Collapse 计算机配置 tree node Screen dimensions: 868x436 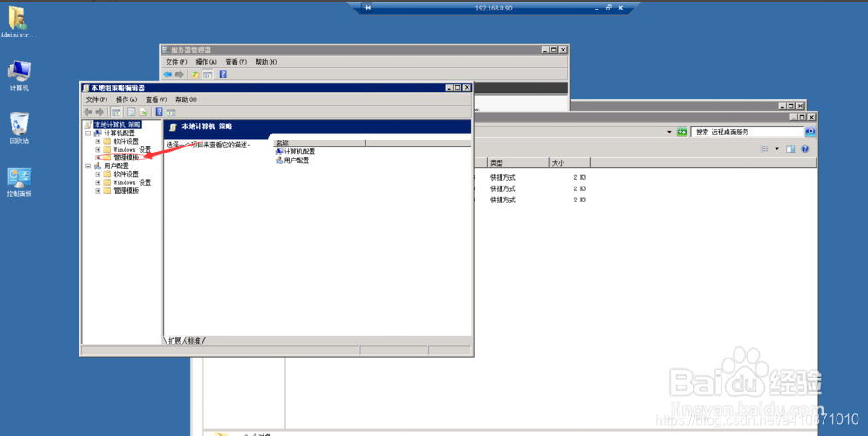tap(88, 133)
